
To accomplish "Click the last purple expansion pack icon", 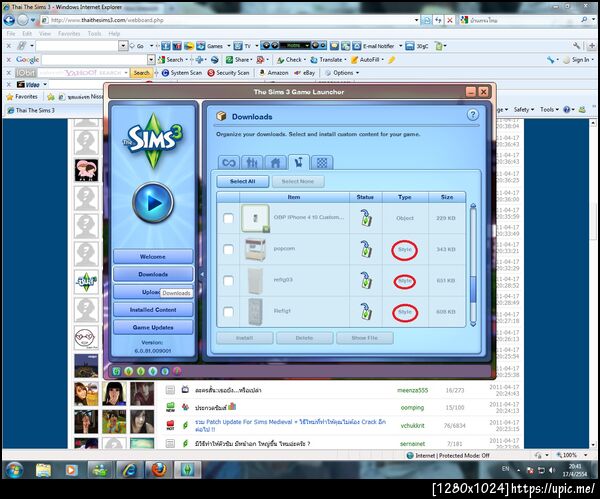I will point(177,371).
